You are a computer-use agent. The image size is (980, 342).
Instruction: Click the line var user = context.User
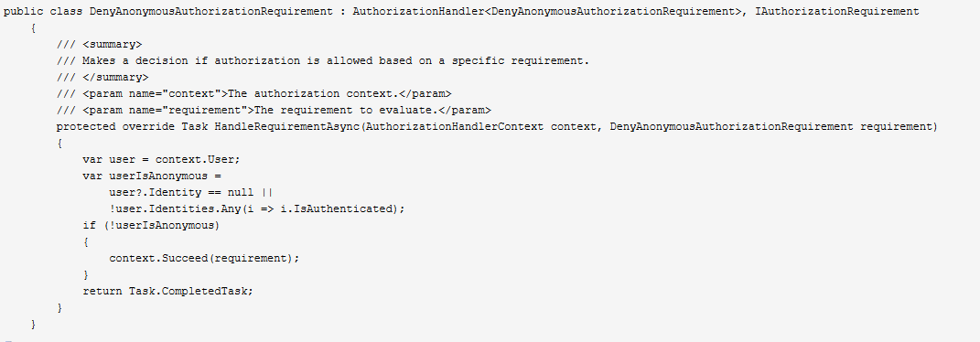pyautogui.click(x=161, y=159)
